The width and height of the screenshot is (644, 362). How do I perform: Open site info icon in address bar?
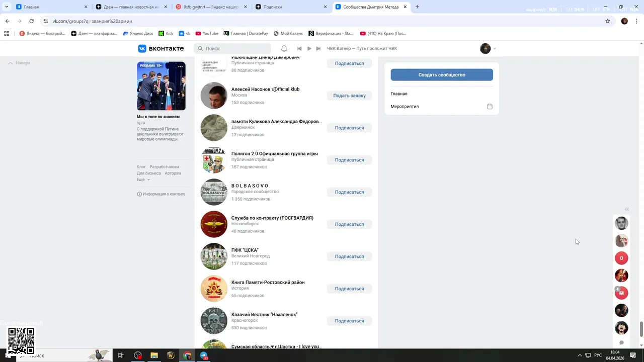[46, 21]
